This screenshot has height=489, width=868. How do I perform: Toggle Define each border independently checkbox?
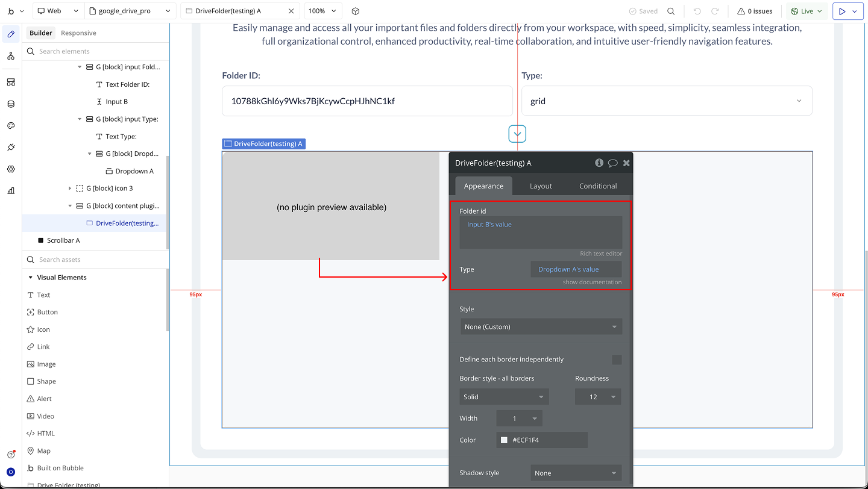[617, 360]
